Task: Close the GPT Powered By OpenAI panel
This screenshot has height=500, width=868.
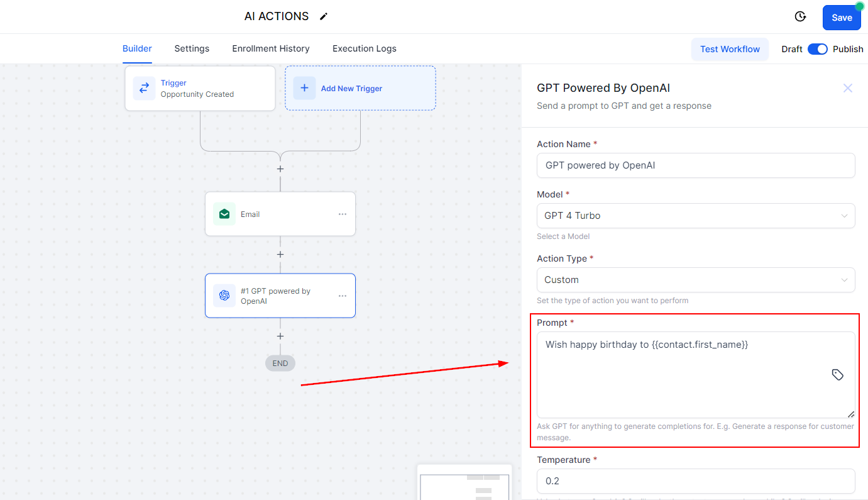Action: [848, 88]
